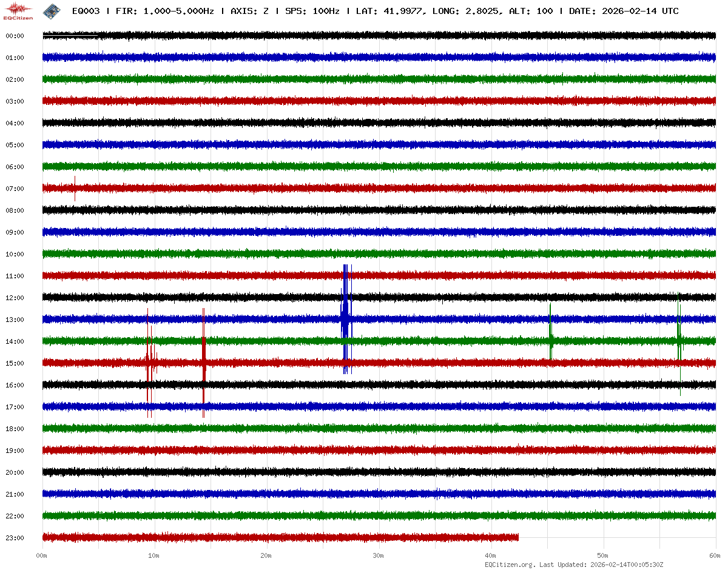
Task: Click the green spike near 45 minutes at 14:00
Action: pyautogui.click(x=550, y=340)
